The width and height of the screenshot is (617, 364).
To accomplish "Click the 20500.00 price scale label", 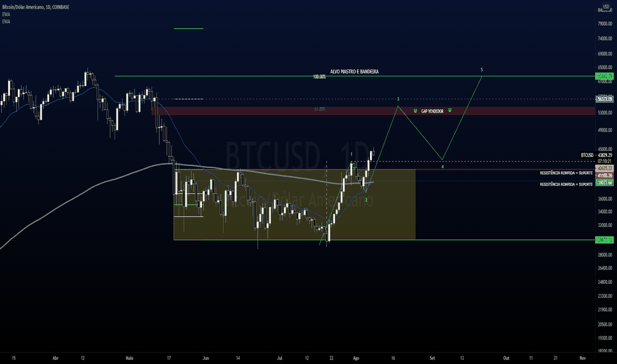I will [605, 325].
